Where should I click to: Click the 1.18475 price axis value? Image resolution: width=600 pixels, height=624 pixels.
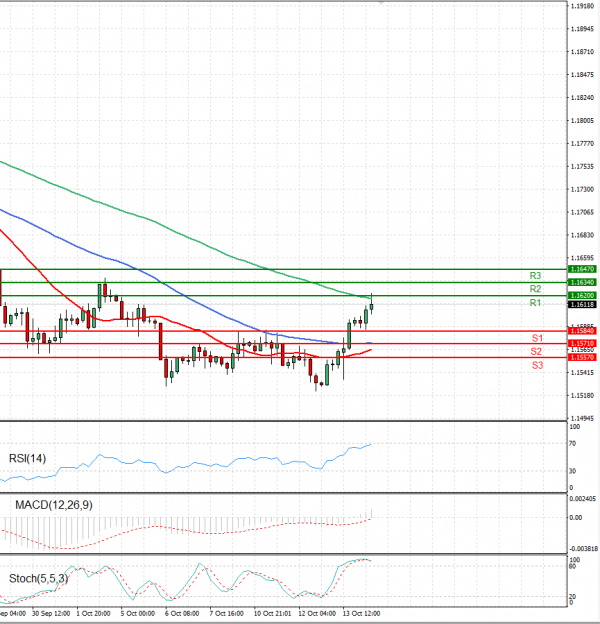point(582,75)
